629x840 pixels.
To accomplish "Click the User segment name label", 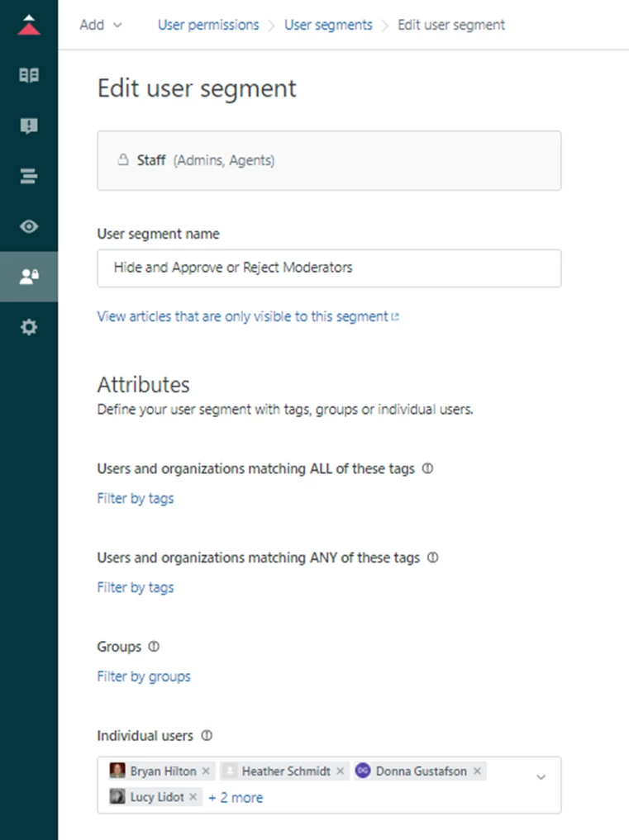I will [x=158, y=234].
